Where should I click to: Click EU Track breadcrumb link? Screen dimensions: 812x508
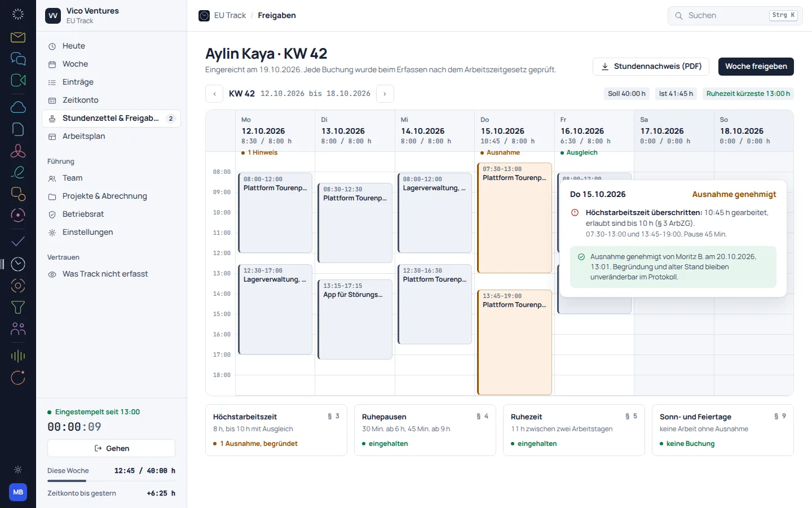230,16
